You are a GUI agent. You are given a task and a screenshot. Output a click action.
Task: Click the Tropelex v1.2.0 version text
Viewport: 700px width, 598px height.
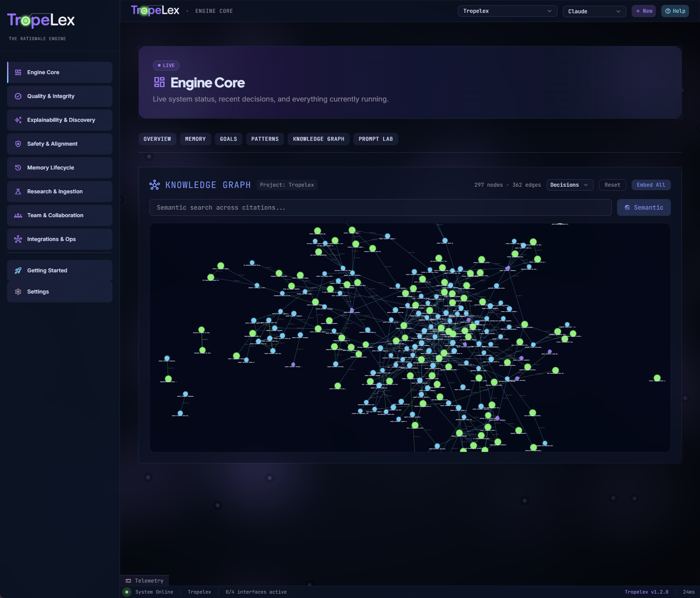pyautogui.click(x=647, y=592)
